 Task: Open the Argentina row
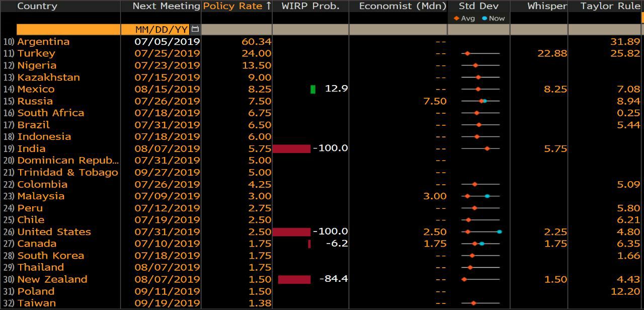point(43,42)
